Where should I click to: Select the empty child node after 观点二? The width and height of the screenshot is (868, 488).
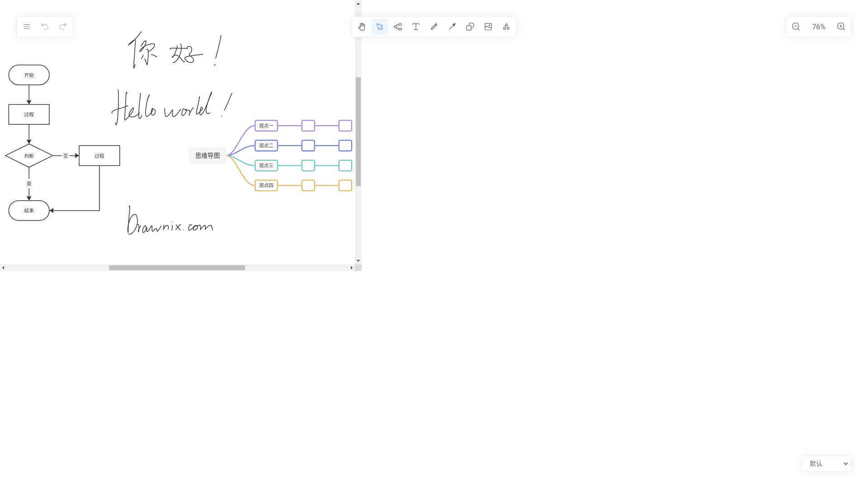[x=308, y=145]
